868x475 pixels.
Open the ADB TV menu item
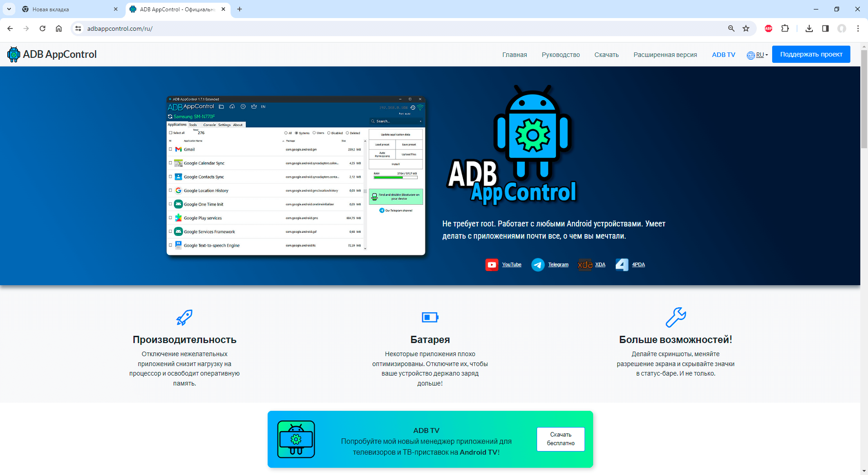[723, 55]
